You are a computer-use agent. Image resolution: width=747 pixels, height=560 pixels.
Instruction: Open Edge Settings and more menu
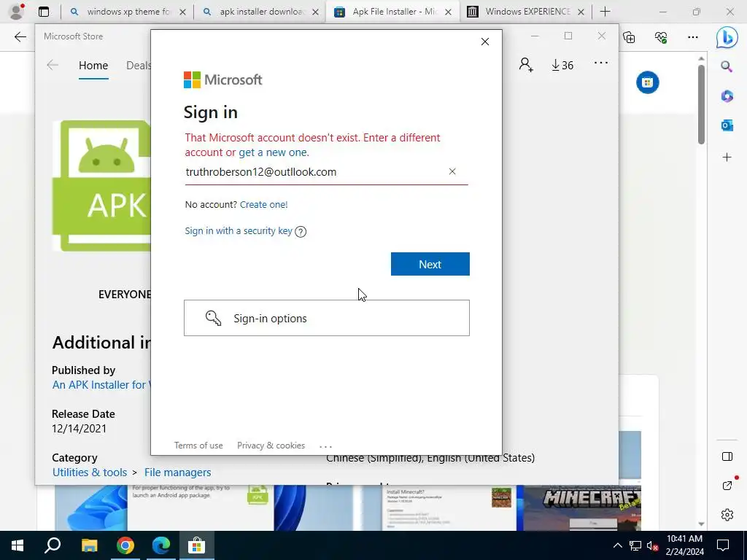(x=693, y=37)
